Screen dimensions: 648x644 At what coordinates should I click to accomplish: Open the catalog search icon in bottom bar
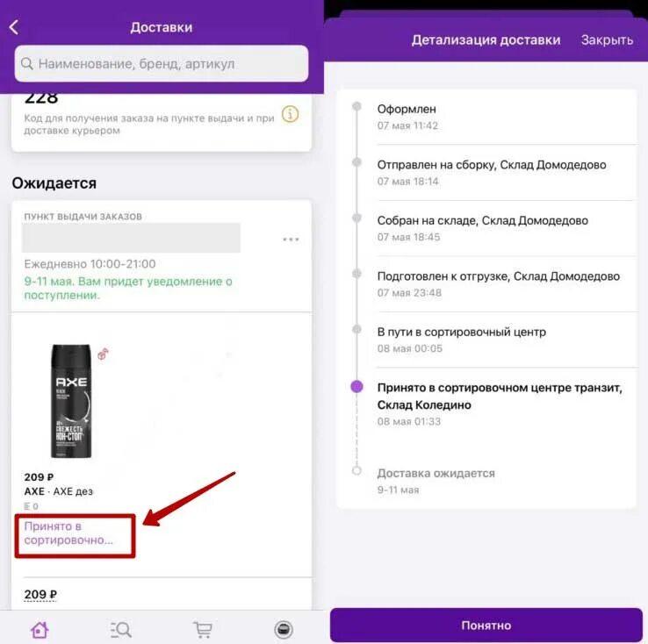point(120,630)
